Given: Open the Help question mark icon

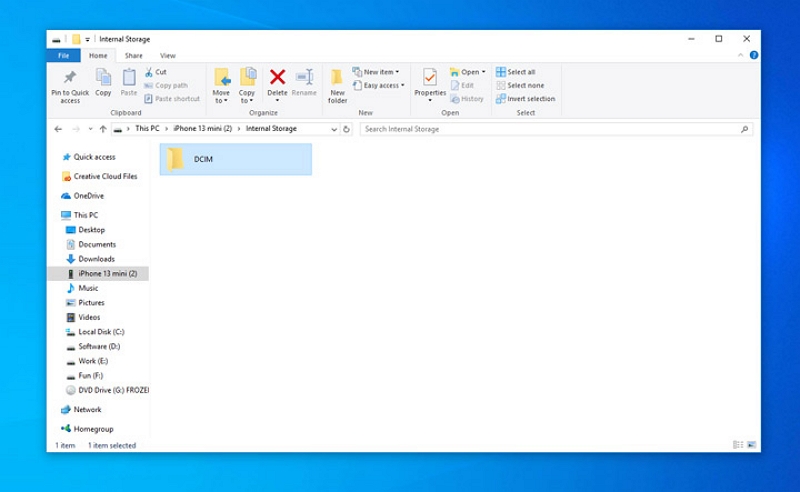Looking at the screenshot, I should tap(754, 56).
